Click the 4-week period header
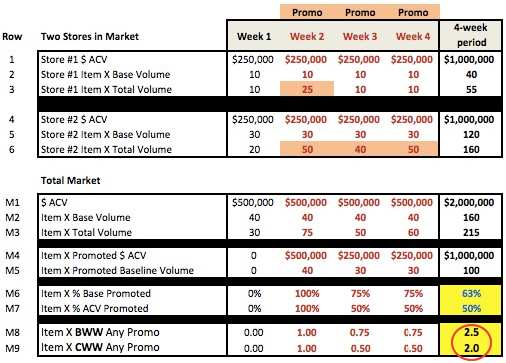 471,35
